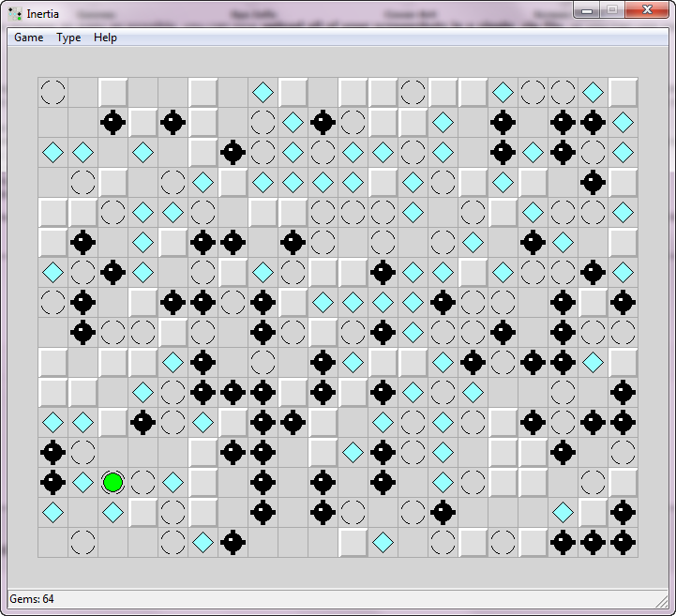Close the Inertia window
The image size is (676, 616).
pyautogui.click(x=644, y=10)
